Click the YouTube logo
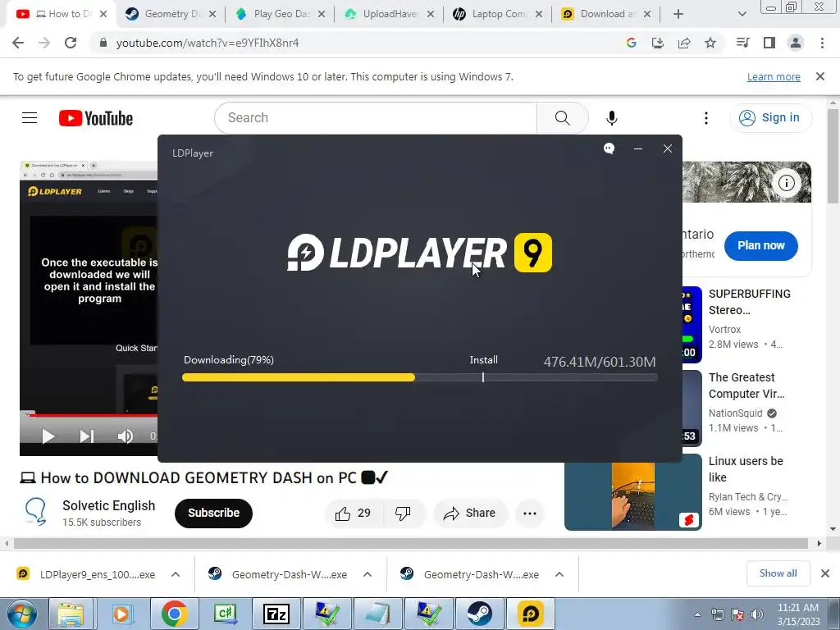The height and width of the screenshot is (630, 840). click(96, 118)
